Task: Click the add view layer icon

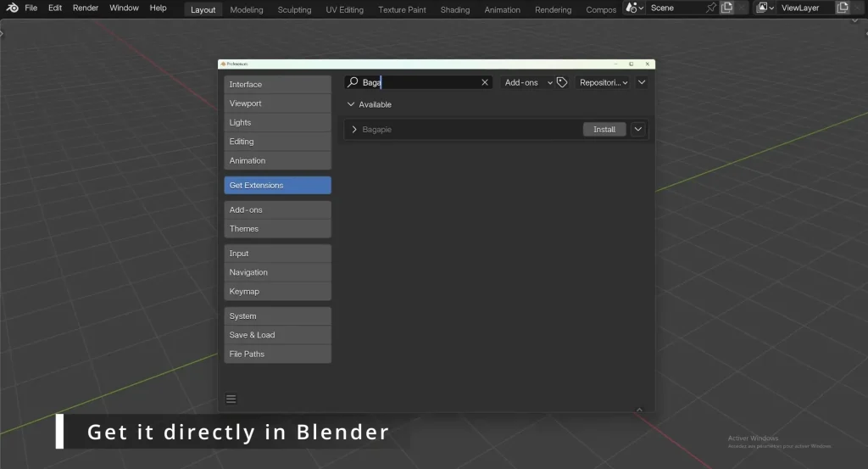Action: (x=843, y=8)
